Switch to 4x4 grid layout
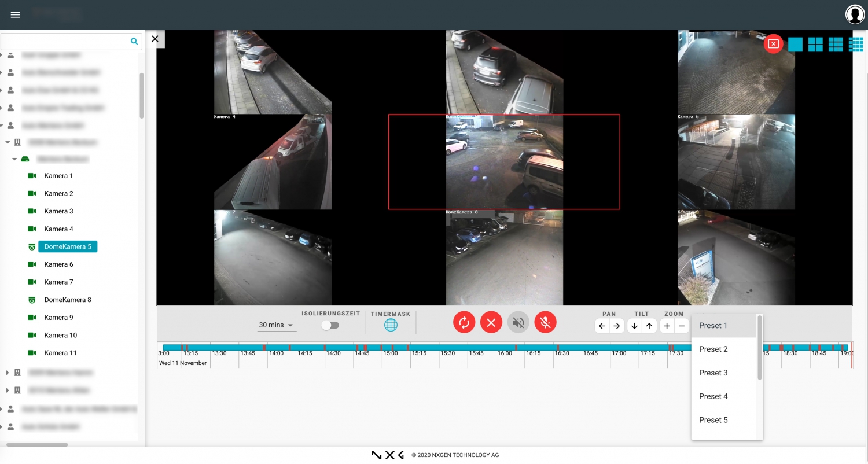This screenshot has width=868, height=464. (856, 45)
